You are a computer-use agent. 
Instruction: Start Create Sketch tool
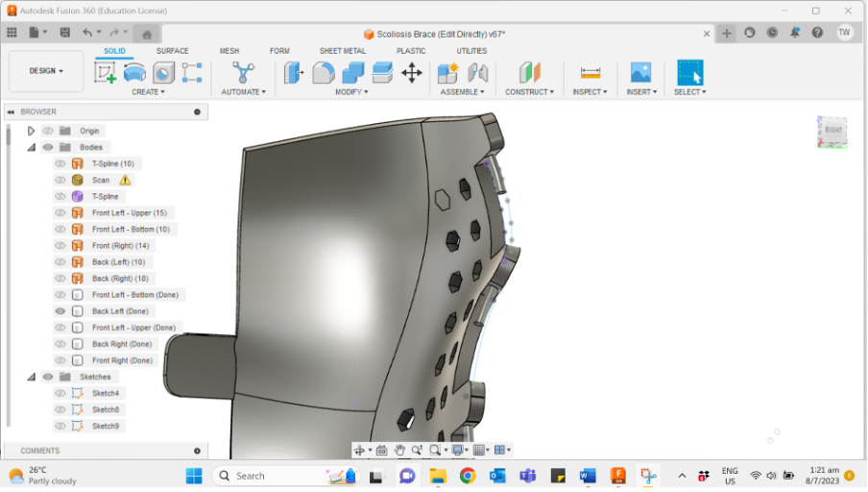(x=106, y=73)
